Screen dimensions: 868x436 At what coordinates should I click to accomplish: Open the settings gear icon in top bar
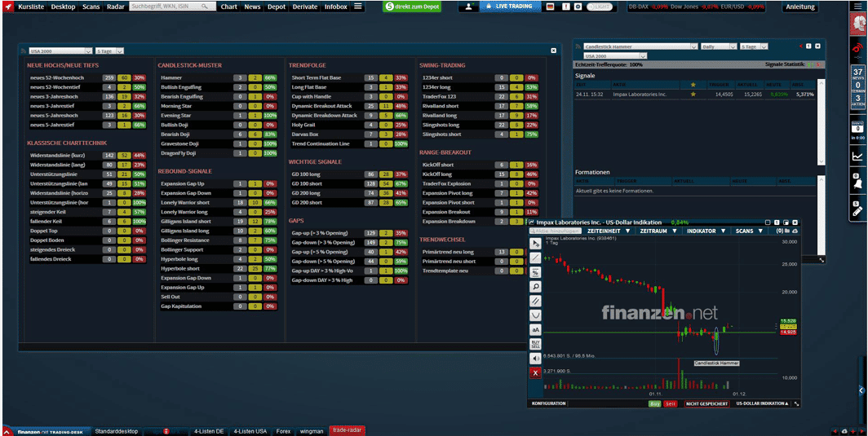(578, 7)
